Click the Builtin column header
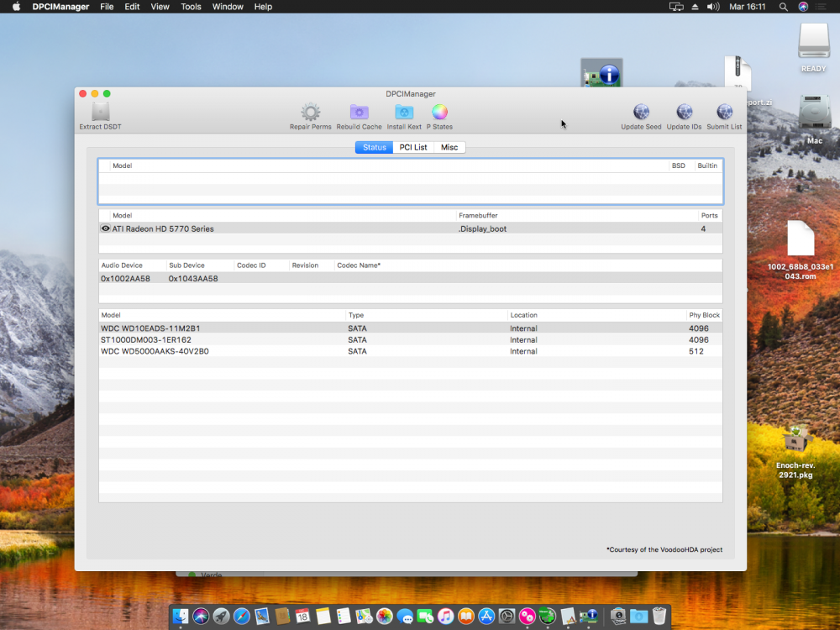 (x=707, y=165)
